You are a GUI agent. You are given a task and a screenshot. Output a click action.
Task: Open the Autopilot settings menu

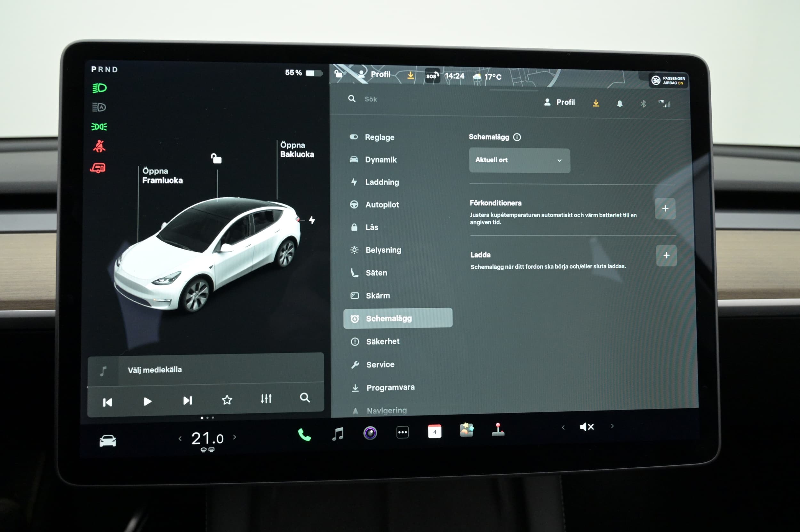[382, 205]
